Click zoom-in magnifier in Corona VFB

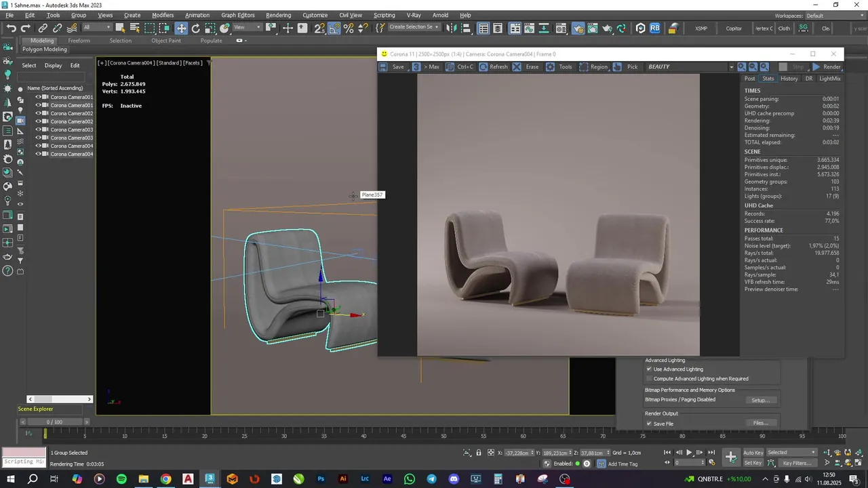pos(742,66)
